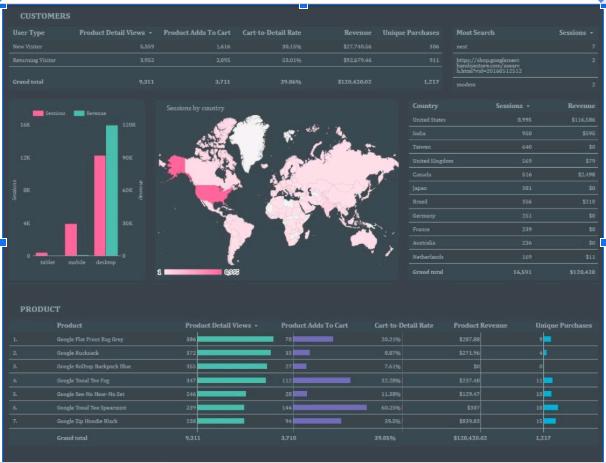This screenshot has width=606, height=463.
Task: Open the shop.googlemerchandisestore URL search entry
Action: click(489, 66)
